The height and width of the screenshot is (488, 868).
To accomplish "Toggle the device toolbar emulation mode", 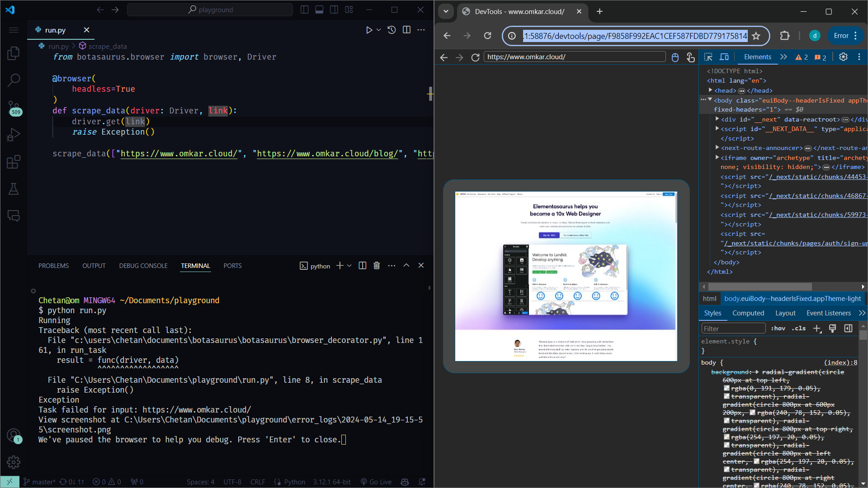I will [724, 57].
